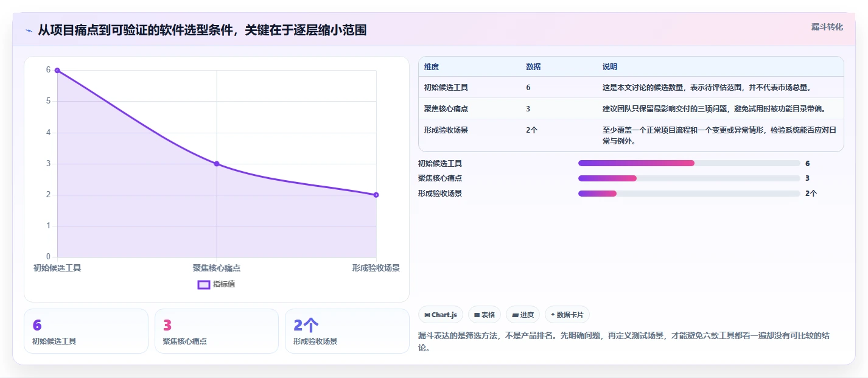Click the y-axis tick label 4
Viewport: 868px width, 378px height.
[49, 132]
